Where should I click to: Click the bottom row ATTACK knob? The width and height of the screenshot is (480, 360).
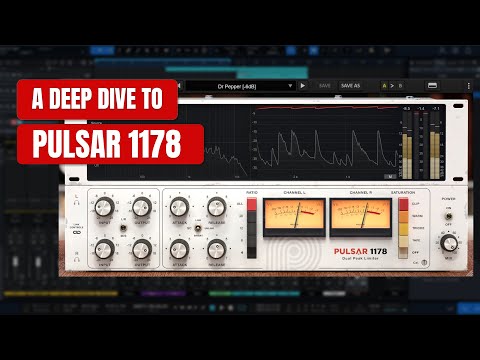179,249
